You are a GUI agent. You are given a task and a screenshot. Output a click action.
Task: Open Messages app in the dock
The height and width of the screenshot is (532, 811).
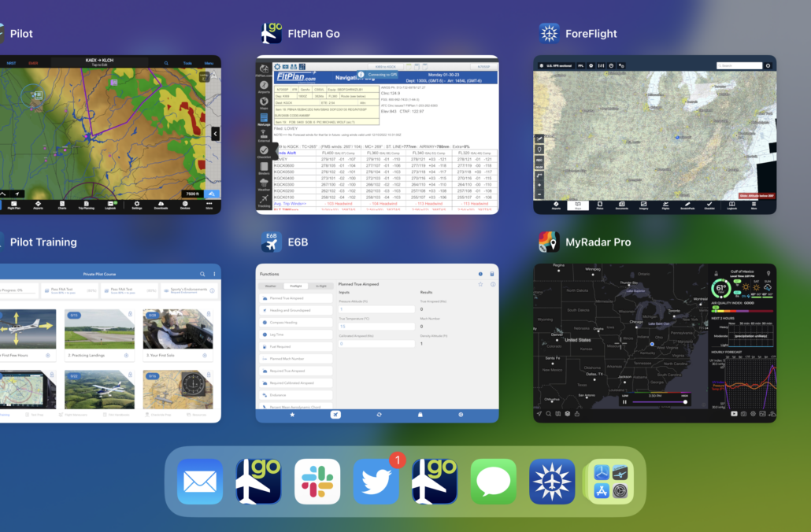[494, 482]
